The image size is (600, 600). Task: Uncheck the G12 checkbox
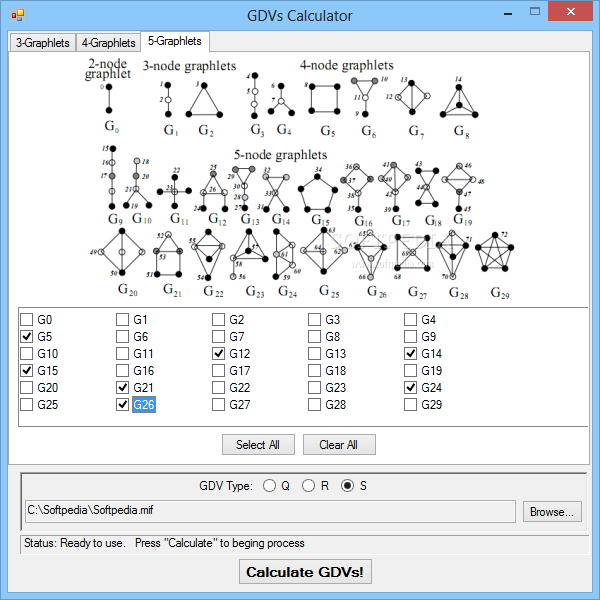pyautogui.click(x=218, y=354)
